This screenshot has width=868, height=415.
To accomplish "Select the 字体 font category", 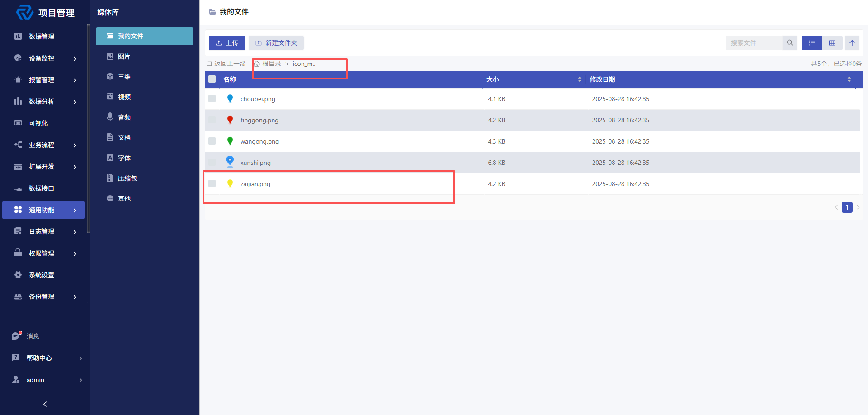I will pos(145,158).
